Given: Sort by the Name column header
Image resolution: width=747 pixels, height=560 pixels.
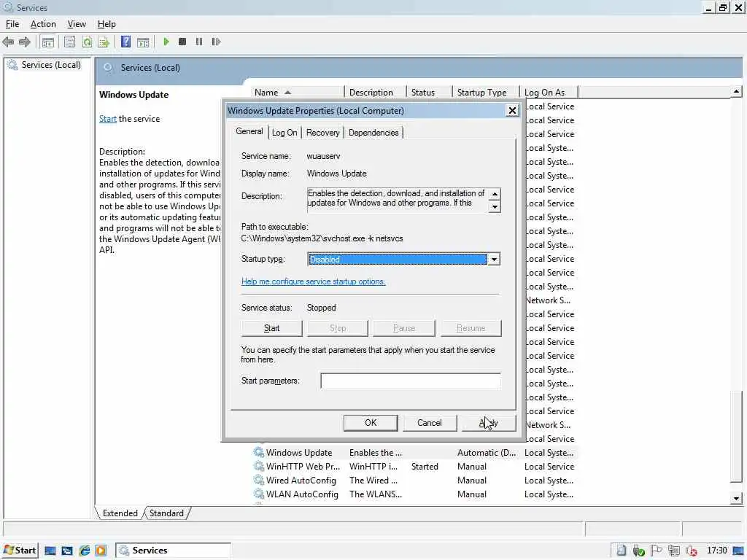Looking at the screenshot, I should point(297,93).
